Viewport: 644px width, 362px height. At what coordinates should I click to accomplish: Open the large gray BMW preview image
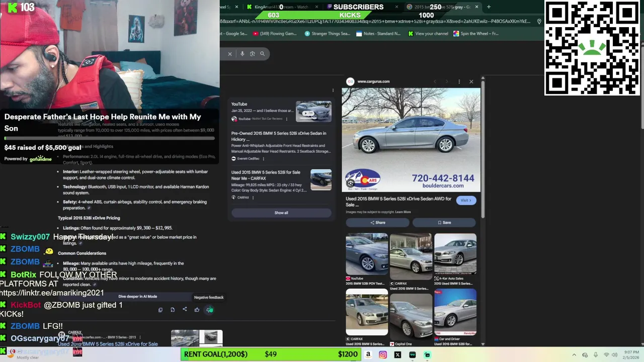coord(411,140)
